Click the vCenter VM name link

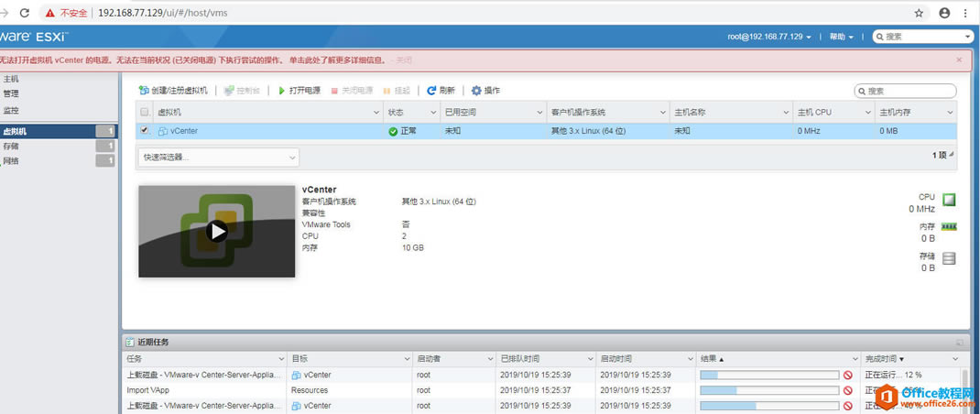[x=184, y=131]
